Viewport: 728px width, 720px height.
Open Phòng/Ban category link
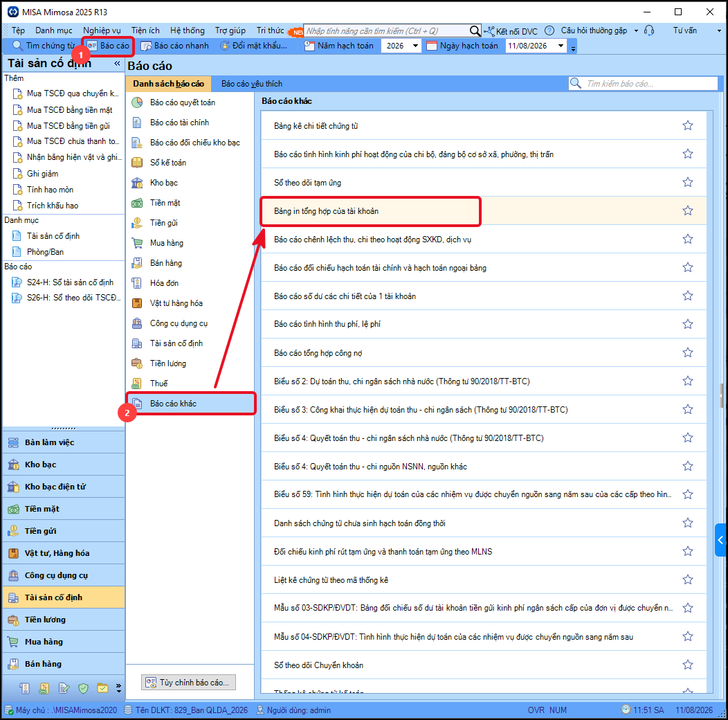click(45, 252)
